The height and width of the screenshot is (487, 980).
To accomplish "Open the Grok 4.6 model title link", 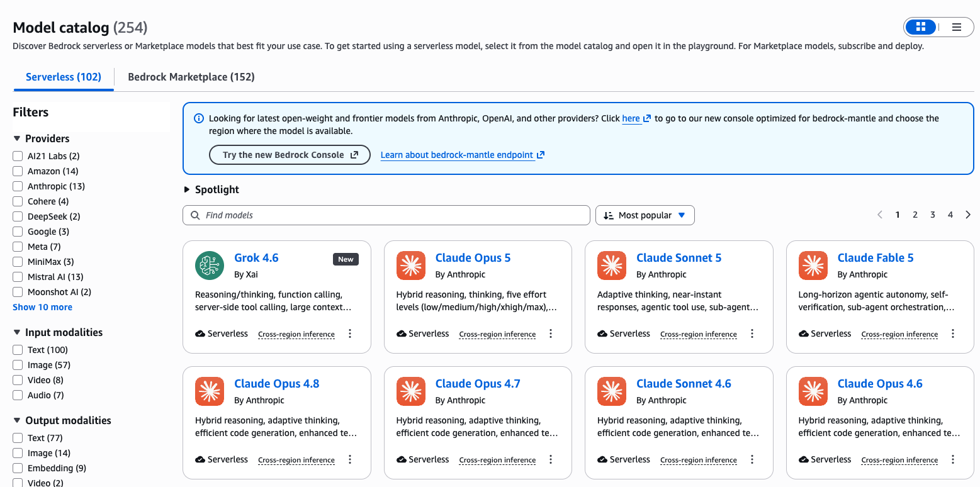I will click(256, 258).
